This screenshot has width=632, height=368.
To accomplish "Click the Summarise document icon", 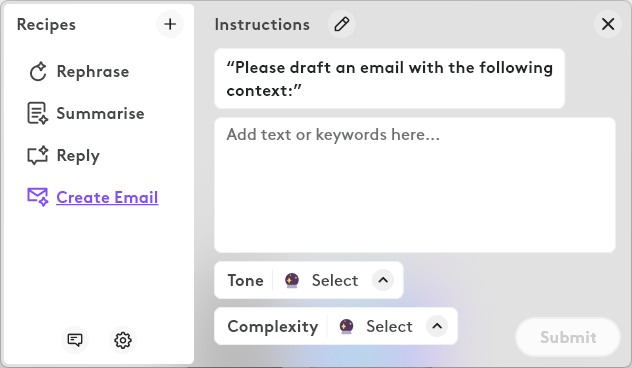I will (x=37, y=113).
